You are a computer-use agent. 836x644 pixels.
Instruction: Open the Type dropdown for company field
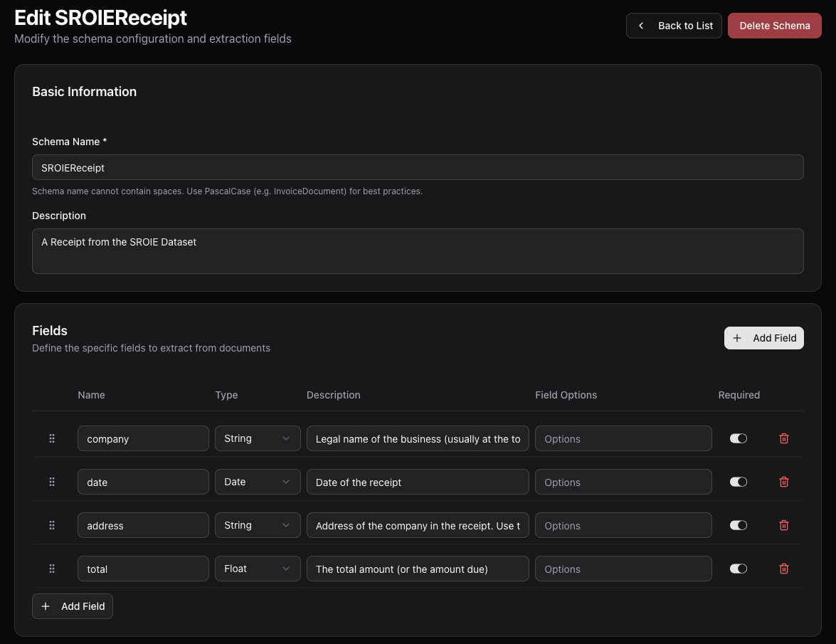(x=258, y=438)
